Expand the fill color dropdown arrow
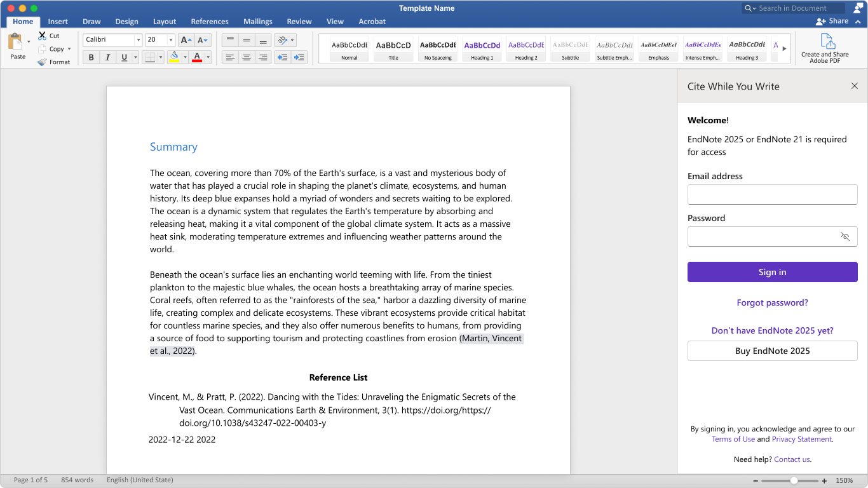This screenshot has width=868, height=488. tap(185, 57)
